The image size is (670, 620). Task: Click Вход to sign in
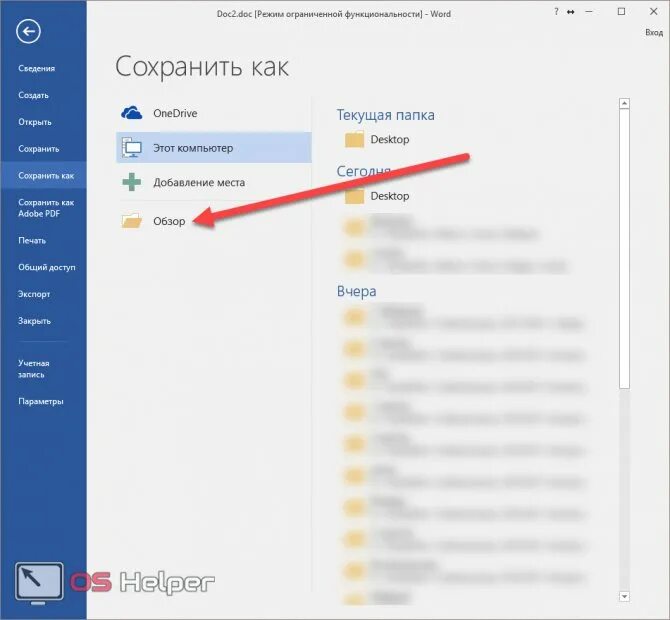click(x=654, y=32)
